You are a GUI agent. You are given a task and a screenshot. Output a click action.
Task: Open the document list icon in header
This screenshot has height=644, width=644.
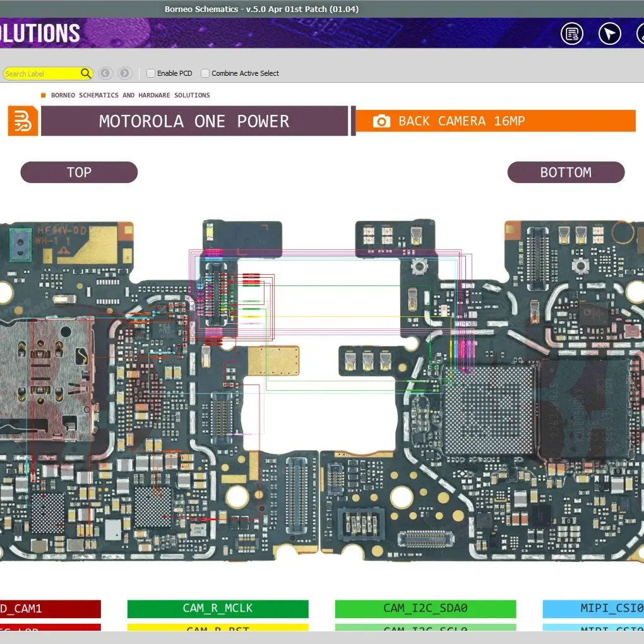coord(572,33)
